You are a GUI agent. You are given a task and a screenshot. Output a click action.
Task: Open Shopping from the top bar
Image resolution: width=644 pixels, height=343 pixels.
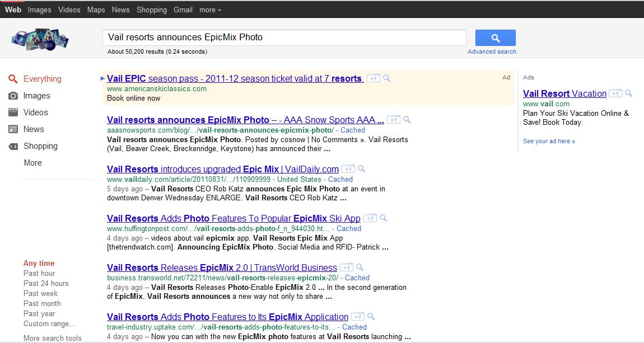(x=152, y=10)
